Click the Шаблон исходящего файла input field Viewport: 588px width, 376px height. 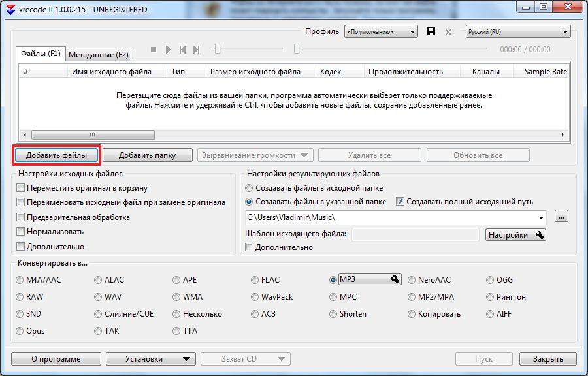pyautogui.click(x=416, y=235)
